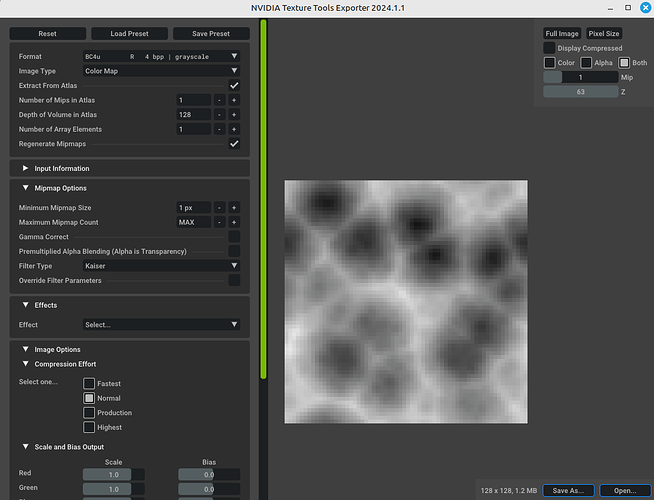Enable the Gamma Correct checkbox
Image resolution: width=654 pixels, height=500 pixels.
click(x=234, y=237)
